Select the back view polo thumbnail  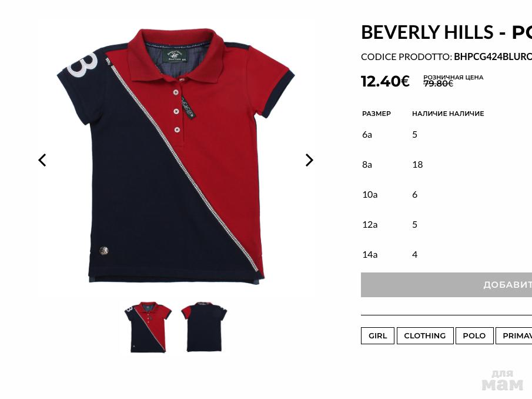pyautogui.click(x=204, y=327)
